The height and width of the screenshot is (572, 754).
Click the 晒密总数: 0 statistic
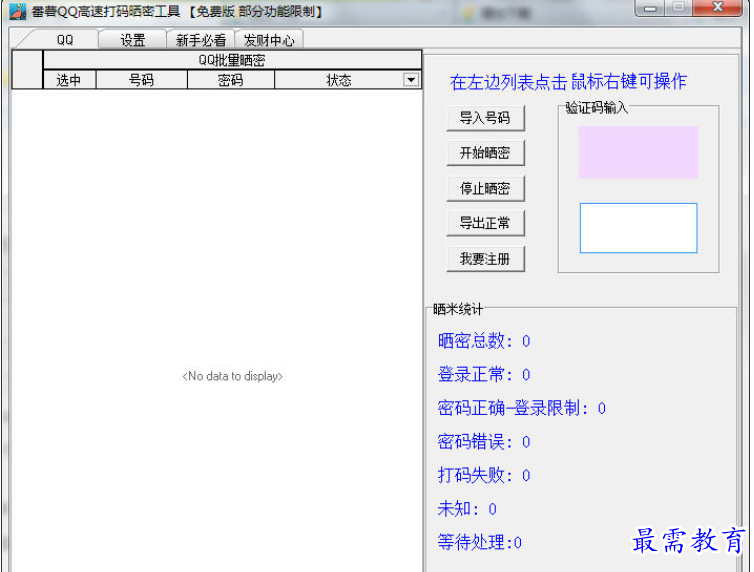[x=484, y=341]
